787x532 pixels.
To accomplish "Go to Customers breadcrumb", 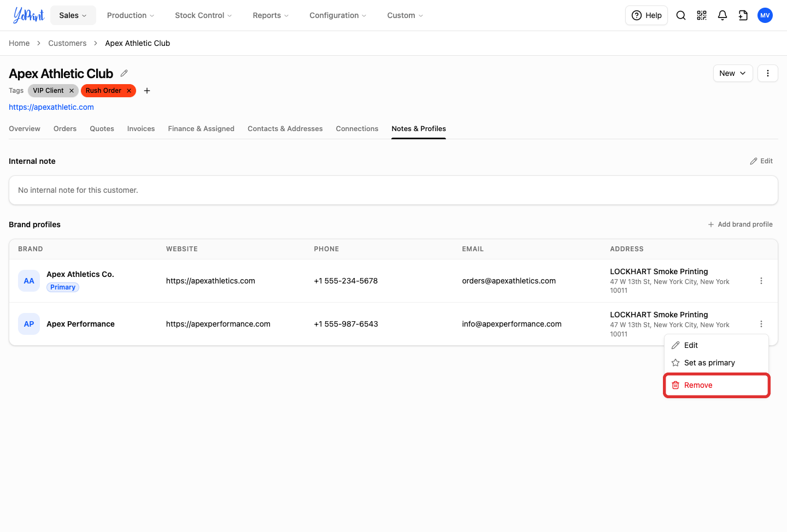I will point(67,43).
